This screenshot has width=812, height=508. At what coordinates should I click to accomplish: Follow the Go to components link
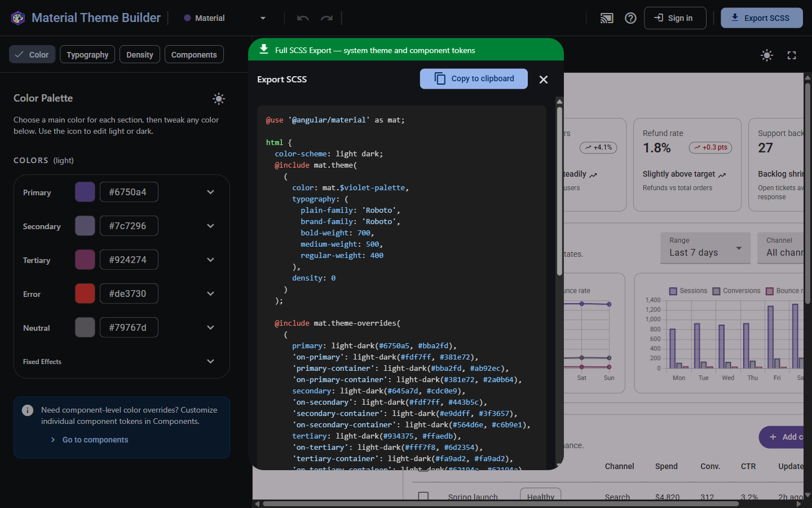pyautogui.click(x=95, y=440)
